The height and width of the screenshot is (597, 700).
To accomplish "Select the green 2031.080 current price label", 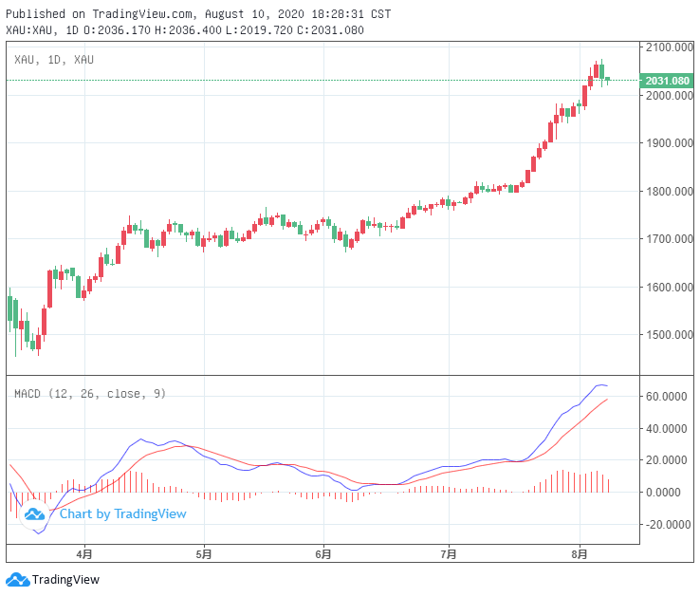I will point(667,81).
